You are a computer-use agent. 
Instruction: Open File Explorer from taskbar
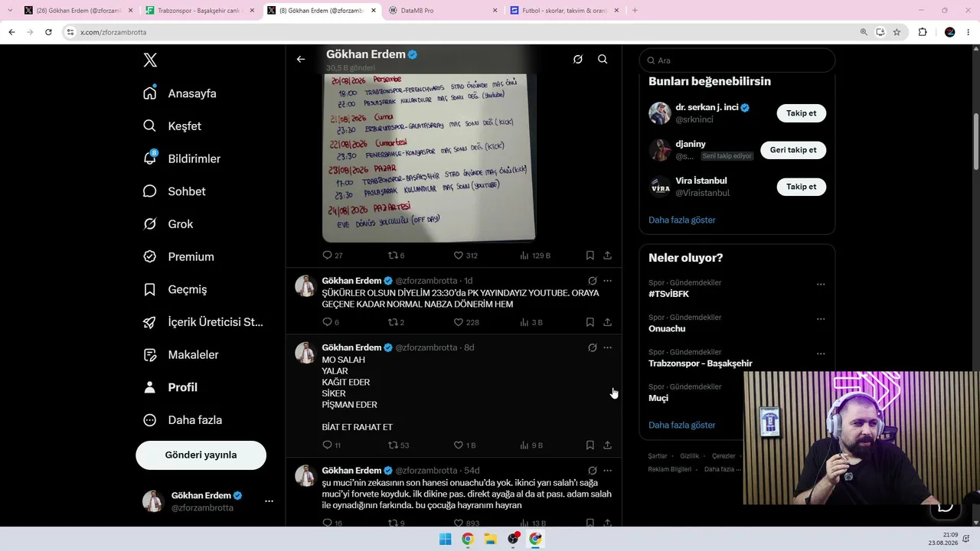point(490,540)
